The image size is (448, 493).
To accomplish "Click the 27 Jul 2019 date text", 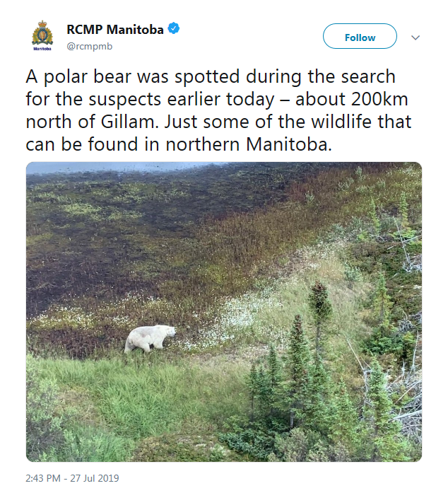I will click(x=95, y=478).
